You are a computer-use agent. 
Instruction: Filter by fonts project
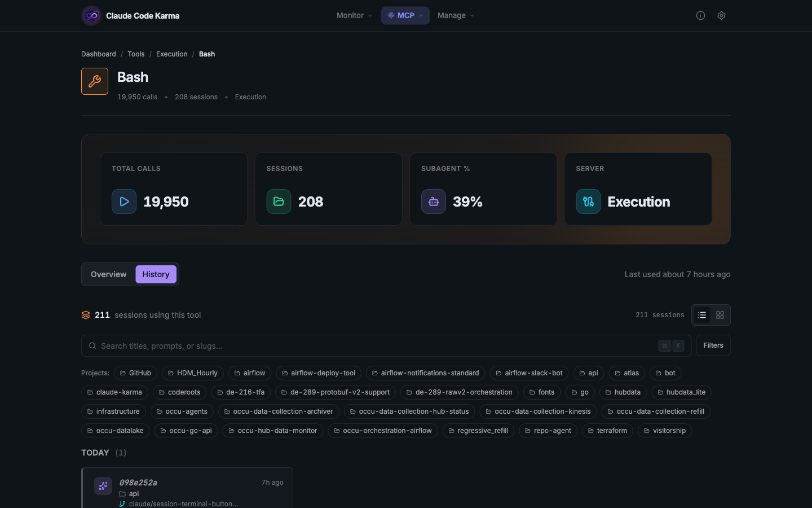tap(542, 392)
